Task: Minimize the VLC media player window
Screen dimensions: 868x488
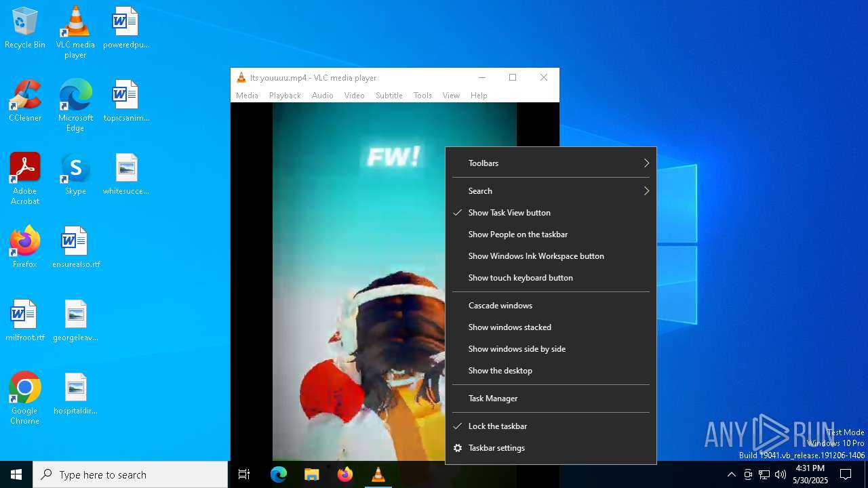Action: [x=482, y=77]
